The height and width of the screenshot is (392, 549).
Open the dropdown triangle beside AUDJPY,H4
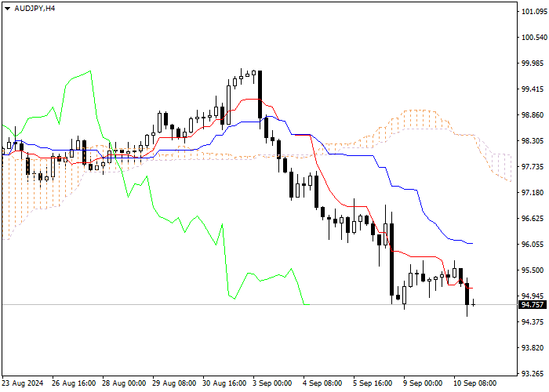click(x=8, y=9)
